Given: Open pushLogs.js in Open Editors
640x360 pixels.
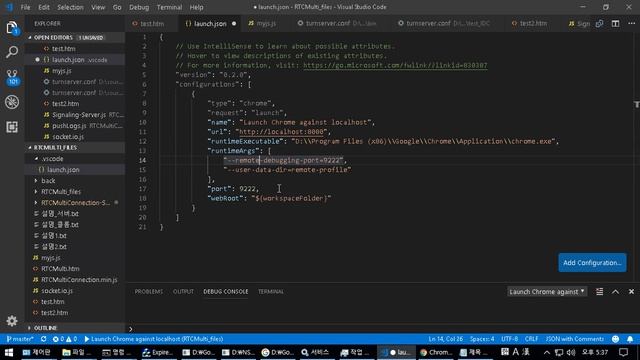Looking at the screenshot, I should [75, 126].
